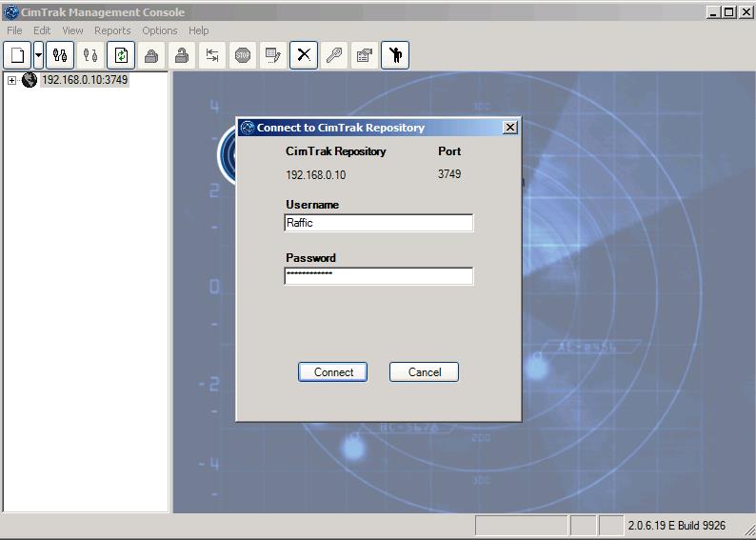Open the File menu
756x540 pixels.
coord(14,30)
